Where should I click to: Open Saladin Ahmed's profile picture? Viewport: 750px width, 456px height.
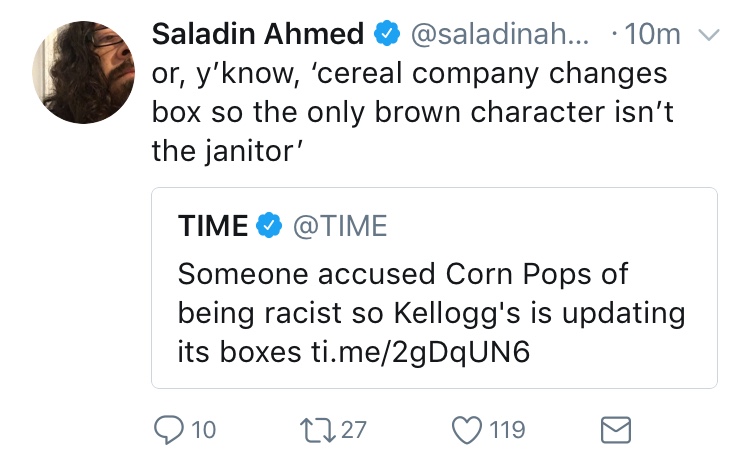pyautogui.click(x=83, y=72)
